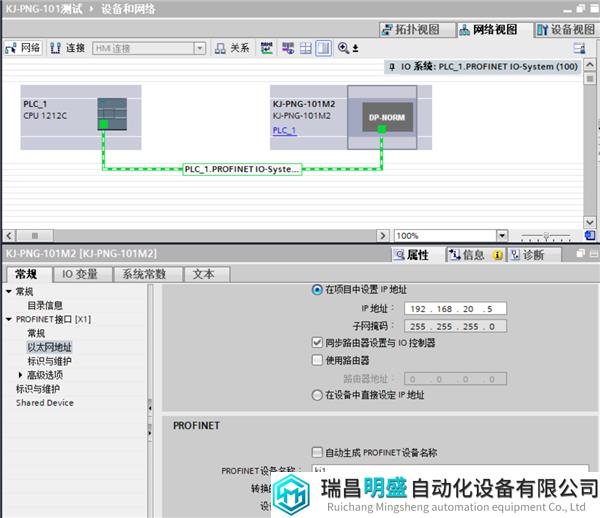
Task: Switch to 网络视图 network view tab
Action: click(494, 29)
